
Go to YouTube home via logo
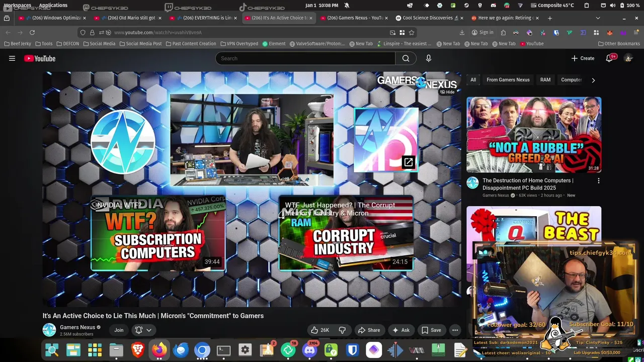tap(40, 58)
